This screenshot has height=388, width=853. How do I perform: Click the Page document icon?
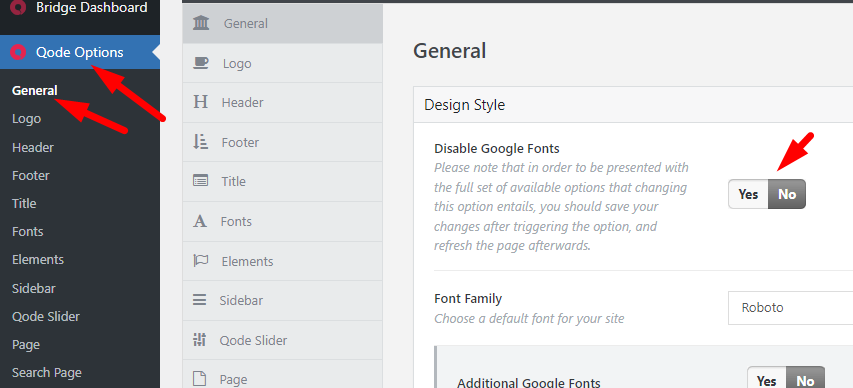200,379
